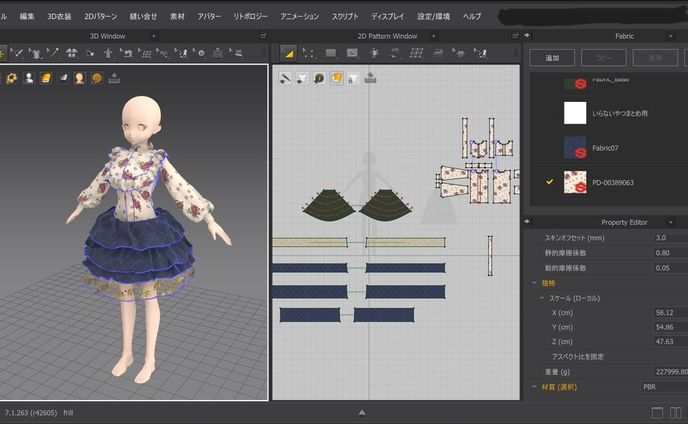The image size is (688, 424).
Task: Open the アバター menu
Action: coord(209,16)
